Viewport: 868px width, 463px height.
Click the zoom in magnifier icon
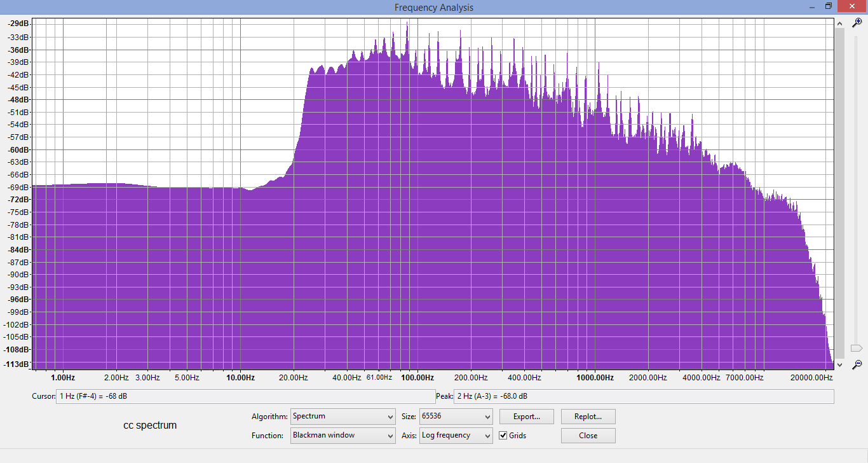tap(857, 22)
